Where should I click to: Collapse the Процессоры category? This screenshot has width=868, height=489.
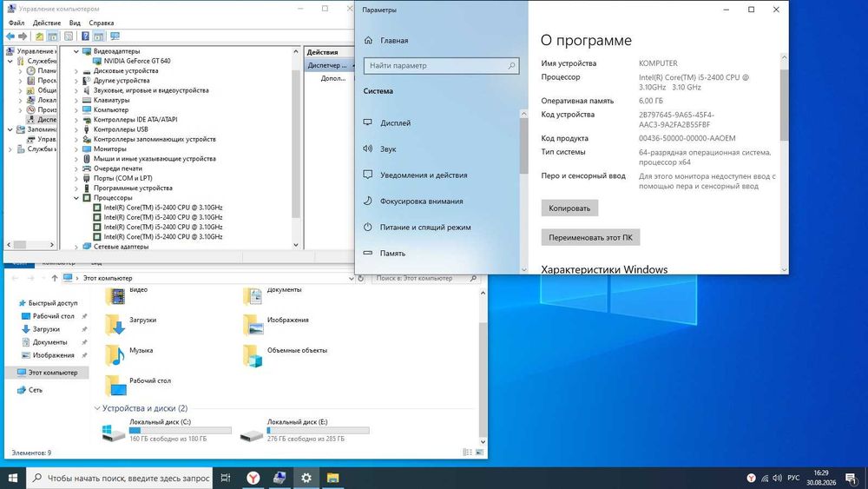point(76,198)
